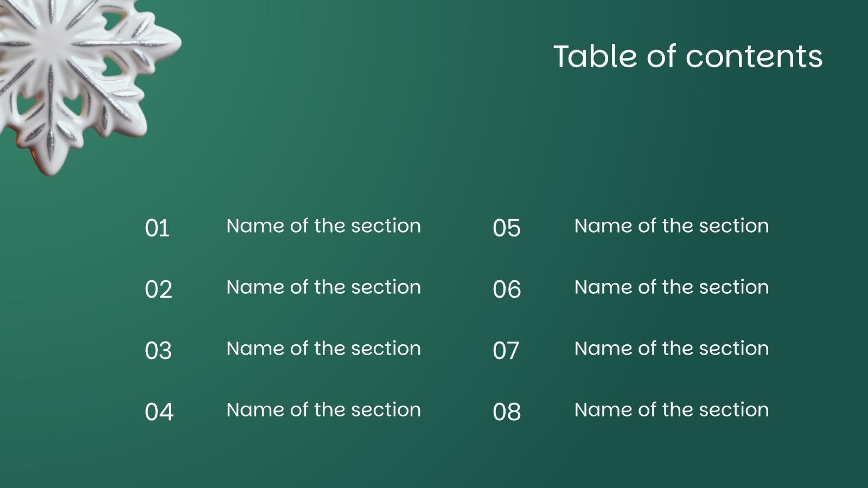Viewport: 868px width, 488px height.
Task: Select section number 08
Action: pyautogui.click(x=507, y=412)
